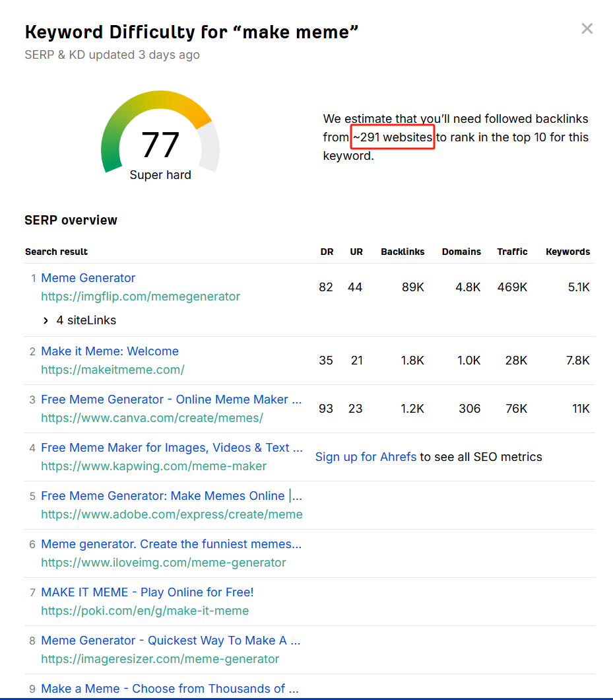Image resolution: width=613 pixels, height=700 pixels.
Task: Click the Domains column header
Action: pyautogui.click(x=461, y=252)
